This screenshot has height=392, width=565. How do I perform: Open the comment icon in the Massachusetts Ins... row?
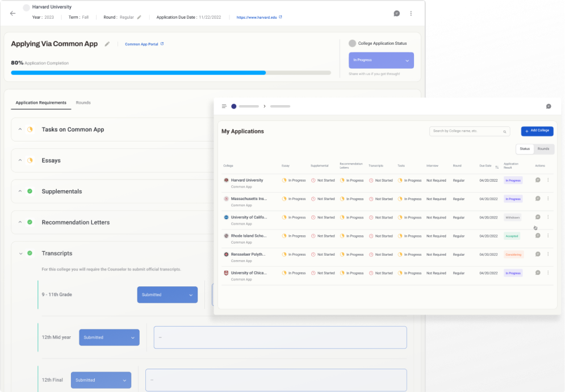point(538,199)
